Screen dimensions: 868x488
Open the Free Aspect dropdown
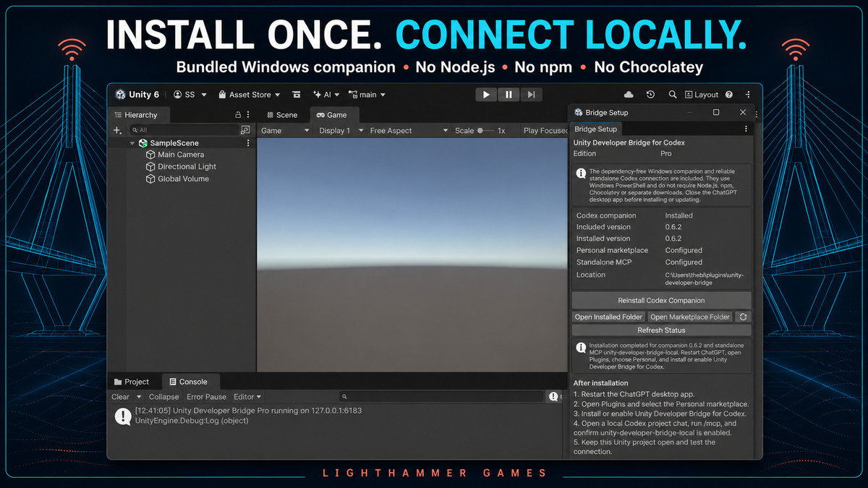(409, 131)
